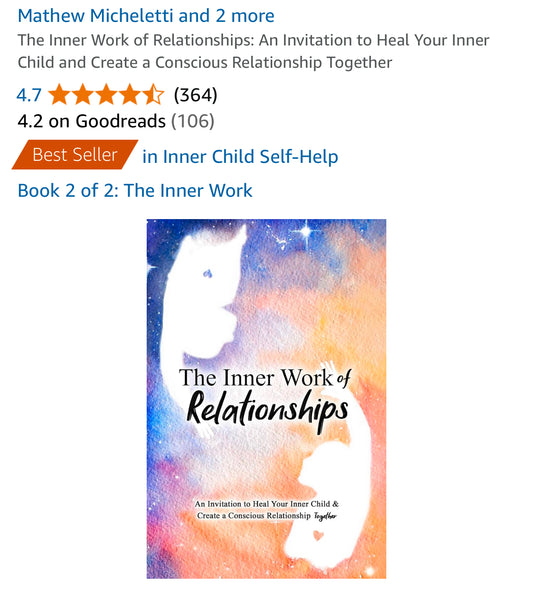The height and width of the screenshot is (606, 533).
Task: Click the first orange rating star
Action: pos(60,95)
